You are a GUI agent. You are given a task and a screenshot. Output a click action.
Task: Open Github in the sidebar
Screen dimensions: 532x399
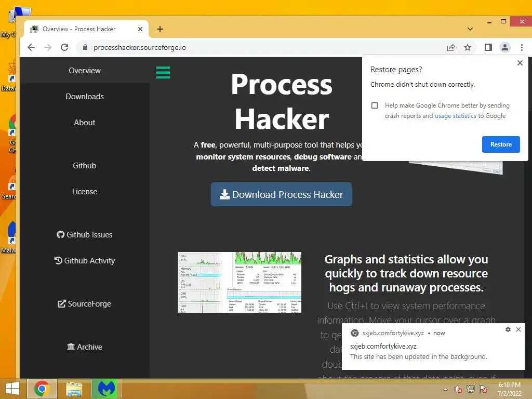pyautogui.click(x=85, y=166)
